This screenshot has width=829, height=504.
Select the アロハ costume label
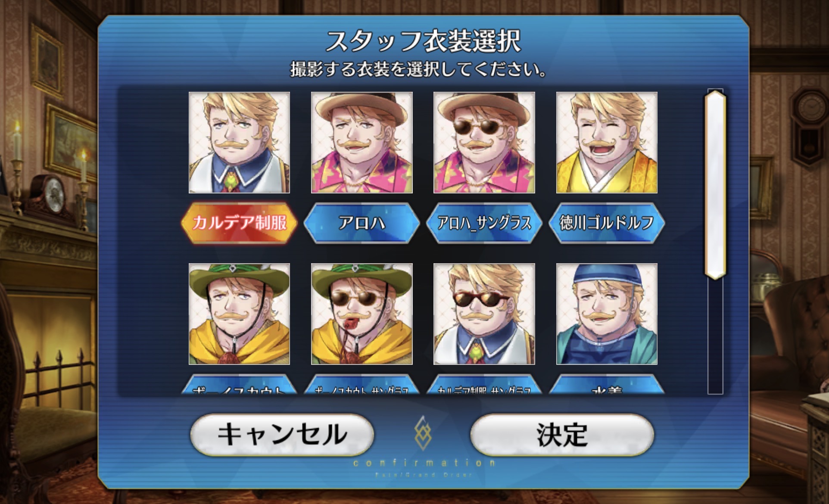[x=362, y=223]
